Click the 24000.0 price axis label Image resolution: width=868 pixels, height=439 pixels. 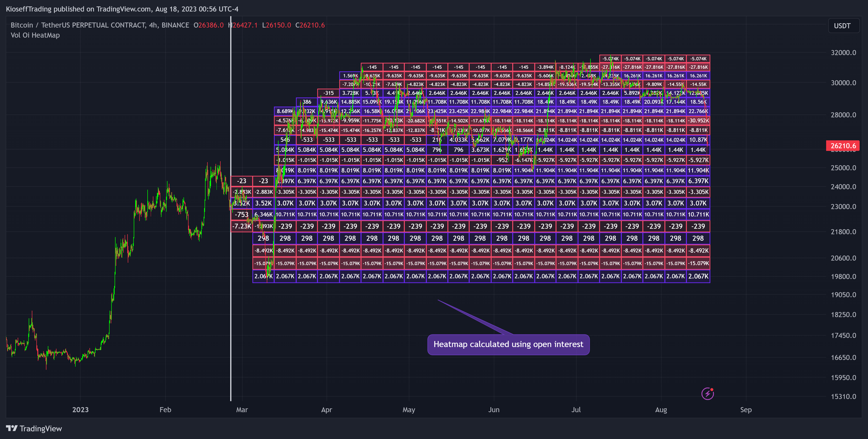click(843, 187)
